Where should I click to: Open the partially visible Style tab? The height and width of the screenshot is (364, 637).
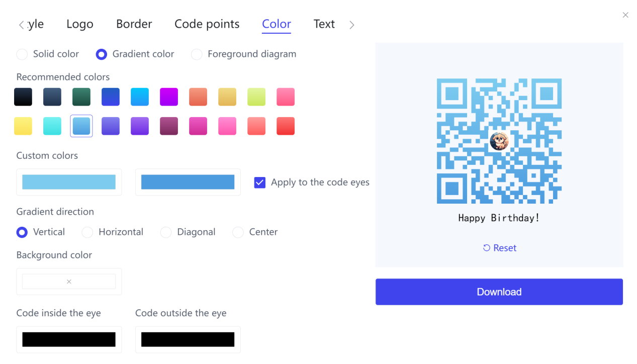(36, 24)
